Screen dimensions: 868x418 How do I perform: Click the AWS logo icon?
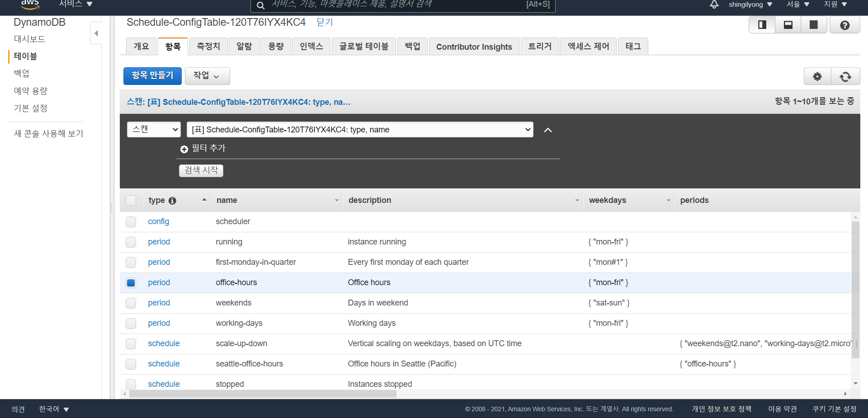[x=30, y=4]
